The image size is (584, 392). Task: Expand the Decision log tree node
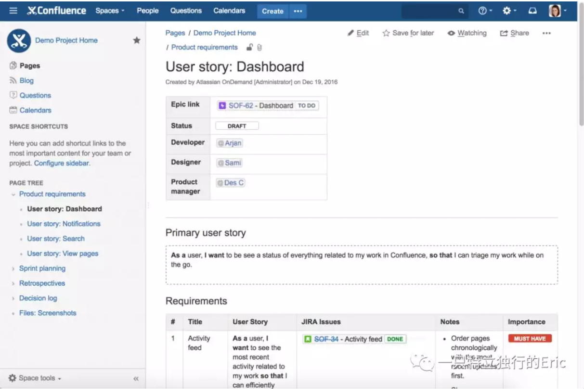tap(13, 299)
